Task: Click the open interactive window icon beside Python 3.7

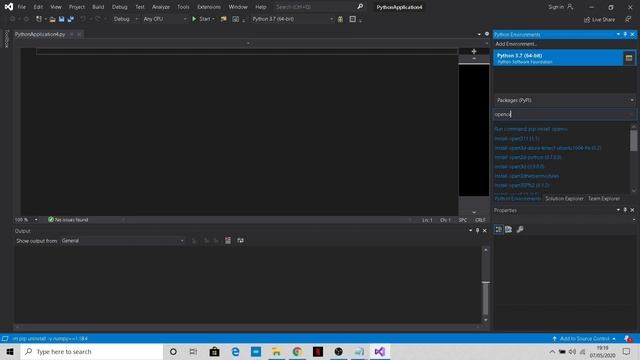Action: [629, 58]
